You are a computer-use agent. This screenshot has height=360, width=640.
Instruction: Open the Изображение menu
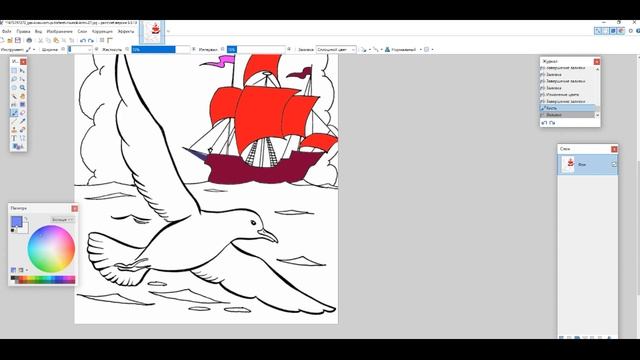click(60, 31)
